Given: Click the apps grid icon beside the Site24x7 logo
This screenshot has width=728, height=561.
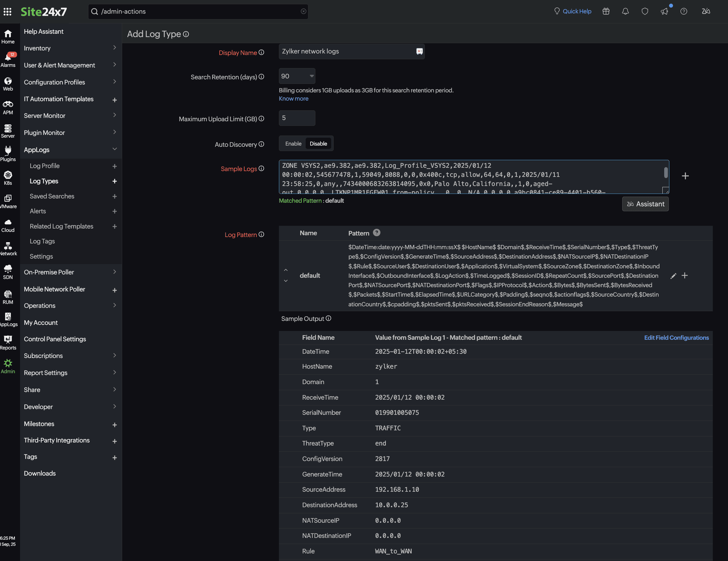Looking at the screenshot, I should pos(7,11).
